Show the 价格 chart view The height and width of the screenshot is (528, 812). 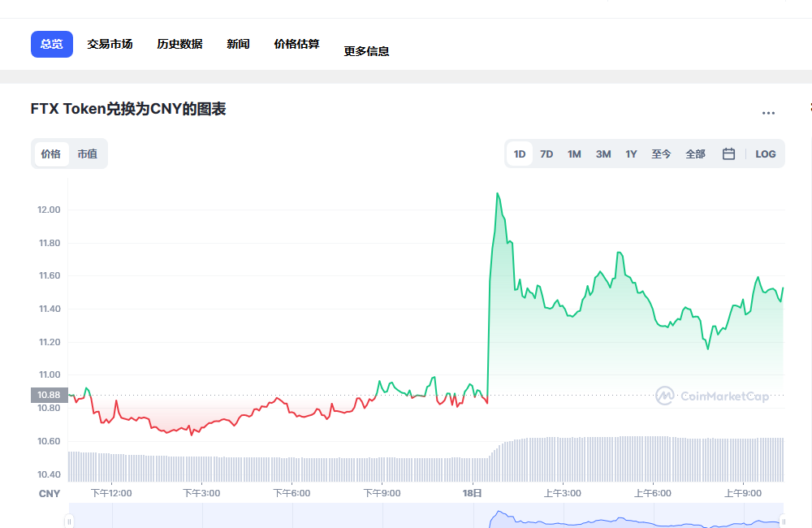(50, 154)
